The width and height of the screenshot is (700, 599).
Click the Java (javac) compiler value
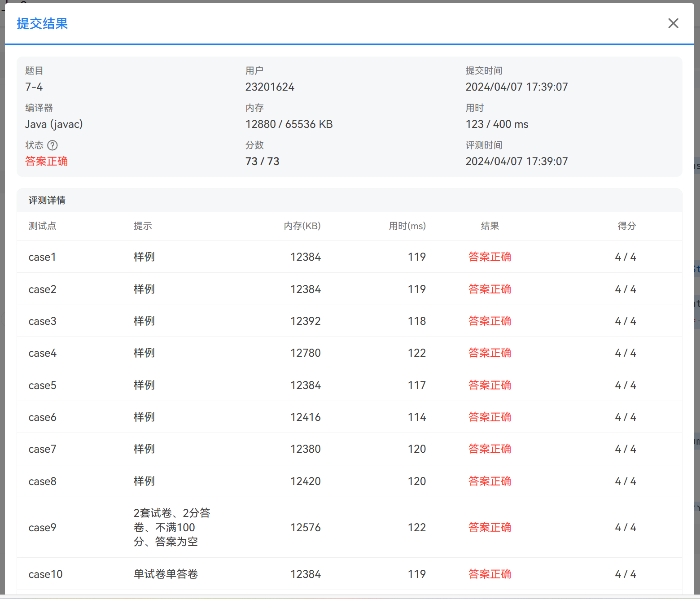click(x=54, y=124)
